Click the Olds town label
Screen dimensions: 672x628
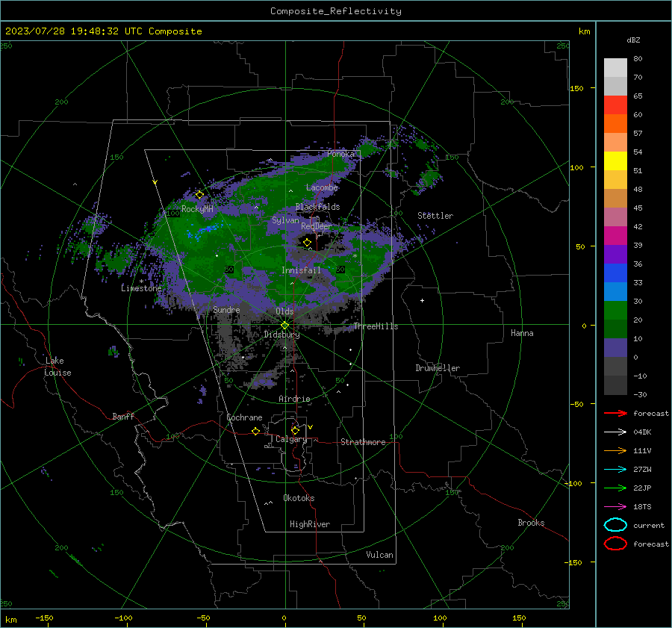(x=284, y=311)
